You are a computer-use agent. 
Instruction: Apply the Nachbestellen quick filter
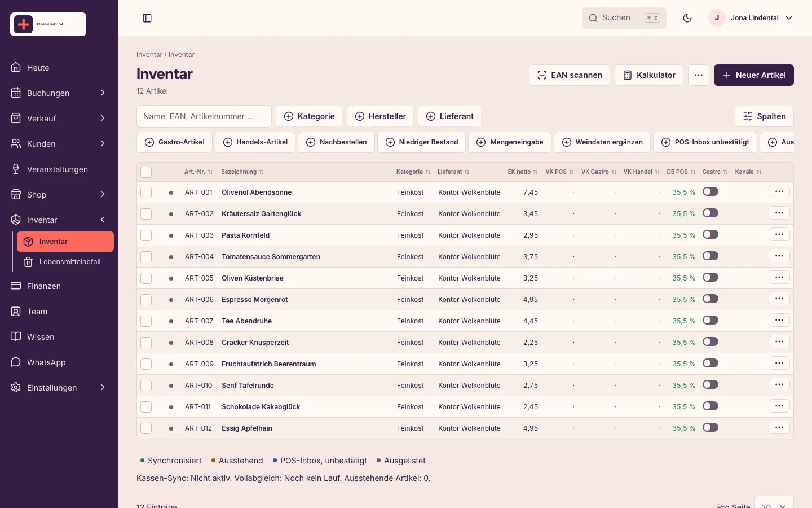337,142
